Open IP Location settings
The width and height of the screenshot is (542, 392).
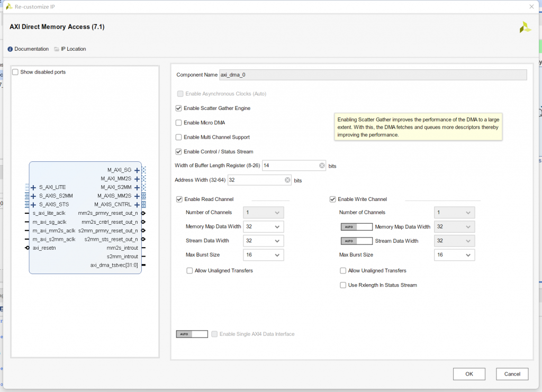[70, 49]
